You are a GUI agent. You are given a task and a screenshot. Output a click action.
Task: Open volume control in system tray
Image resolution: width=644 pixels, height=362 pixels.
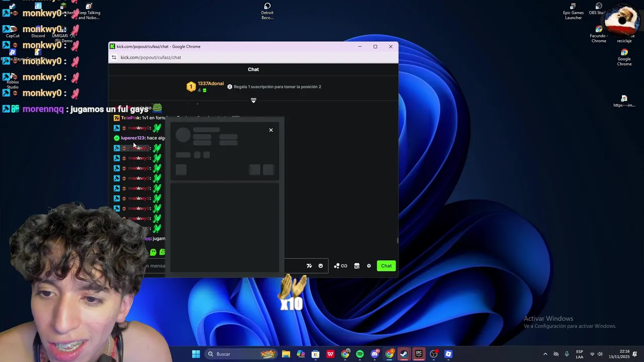tap(600, 354)
